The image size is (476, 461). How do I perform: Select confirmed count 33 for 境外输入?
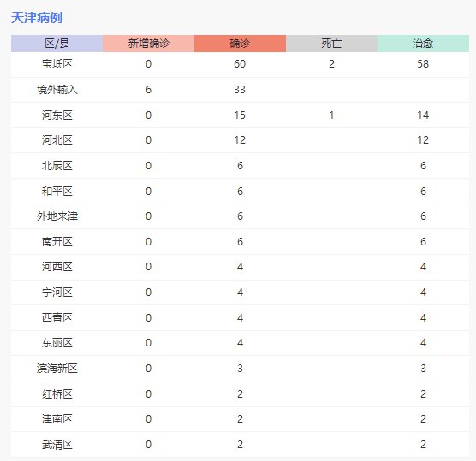coord(240,90)
